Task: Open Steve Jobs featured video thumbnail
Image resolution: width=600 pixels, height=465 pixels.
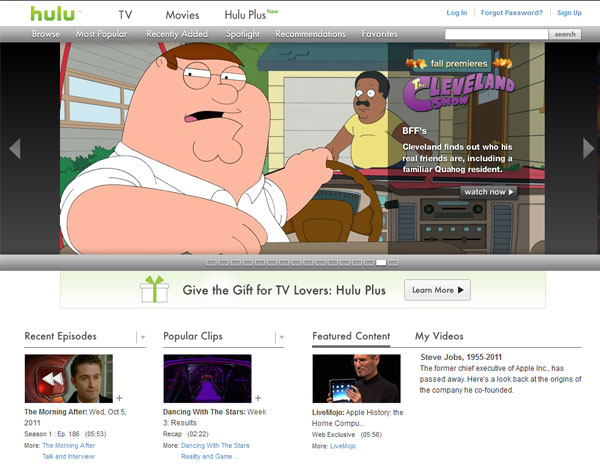Action: 356,378
